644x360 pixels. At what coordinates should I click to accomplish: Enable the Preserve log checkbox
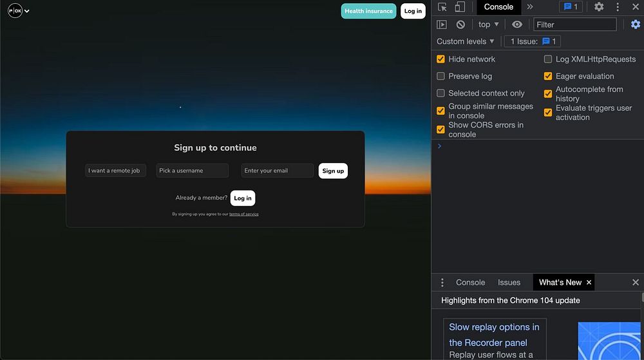(x=440, y=76)
